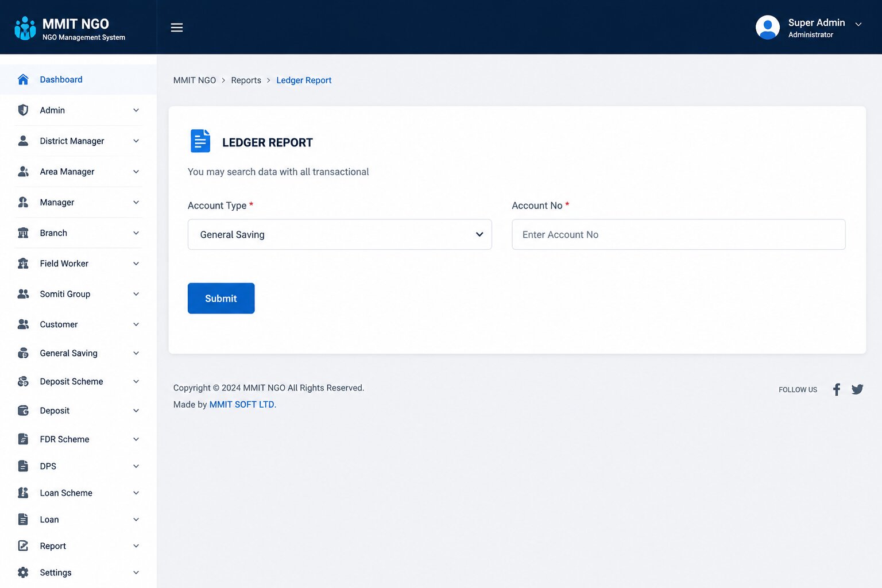Open the Twitter follow icon
This screenshot has width=882, height=588.
coord(857,389)
